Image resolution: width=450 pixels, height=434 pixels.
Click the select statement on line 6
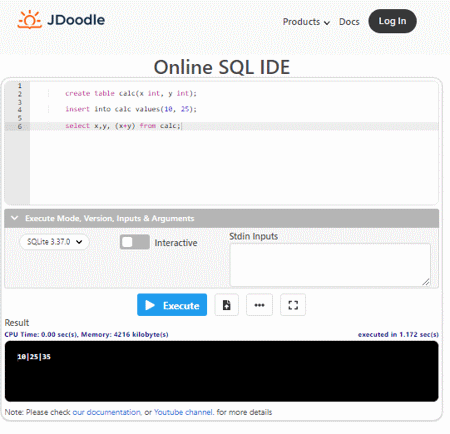pyautogui.click(x=123, y=126)
